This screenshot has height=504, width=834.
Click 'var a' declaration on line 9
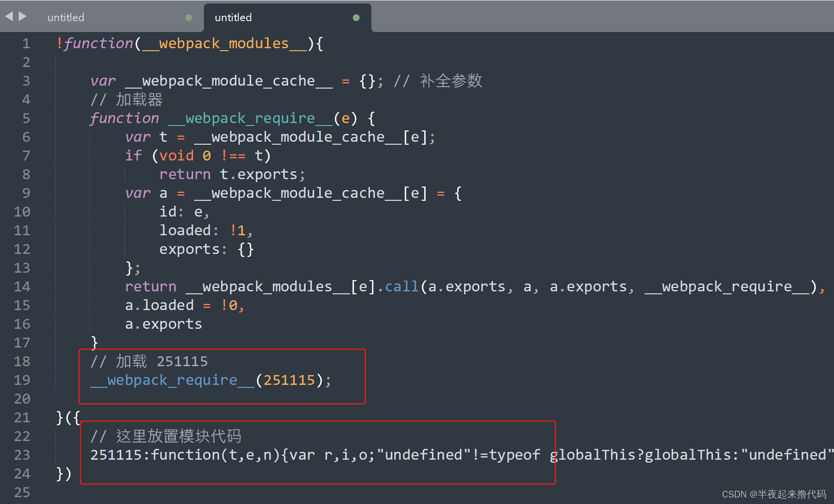(146, 193)
